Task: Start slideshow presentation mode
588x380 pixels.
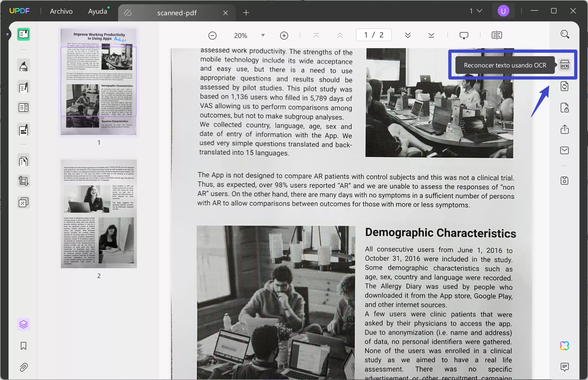Action: click(x=464, y=35)
